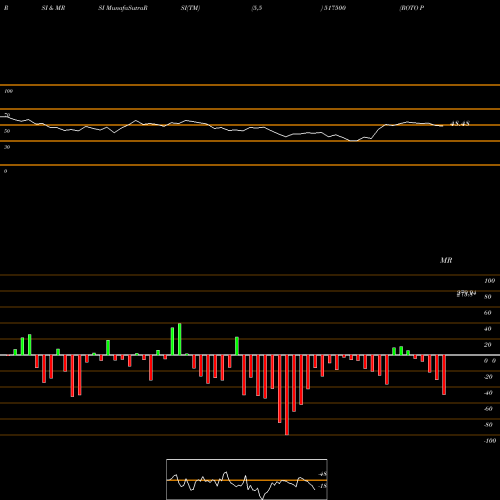This screenshot has height=500, width=500.
Task: Click the '30' label on RSI axis
Action: coord(7,147)
